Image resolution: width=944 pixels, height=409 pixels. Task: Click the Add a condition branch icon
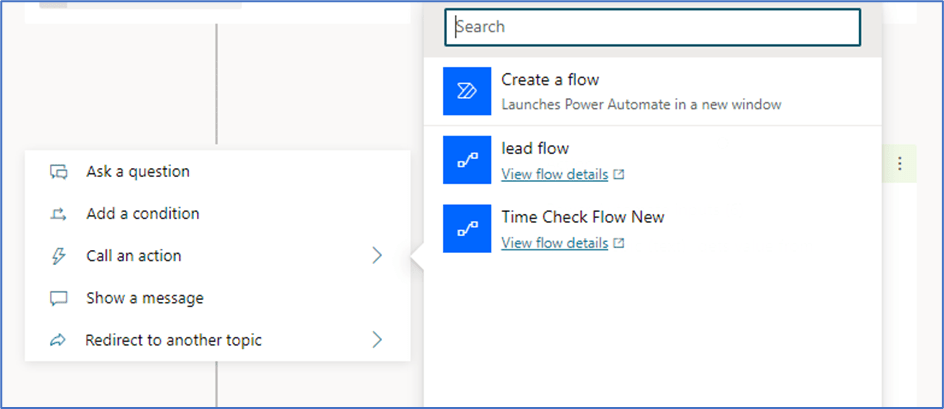pyautogui.click(x=59, y=214)
